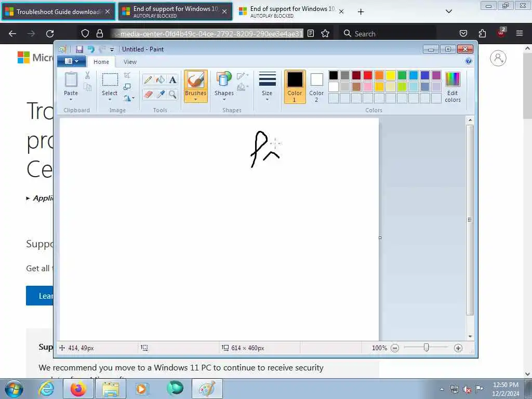Expand the Rotate or flip dropdown
This screenshot has height=399, width=532.
click(x=129, y=98)
